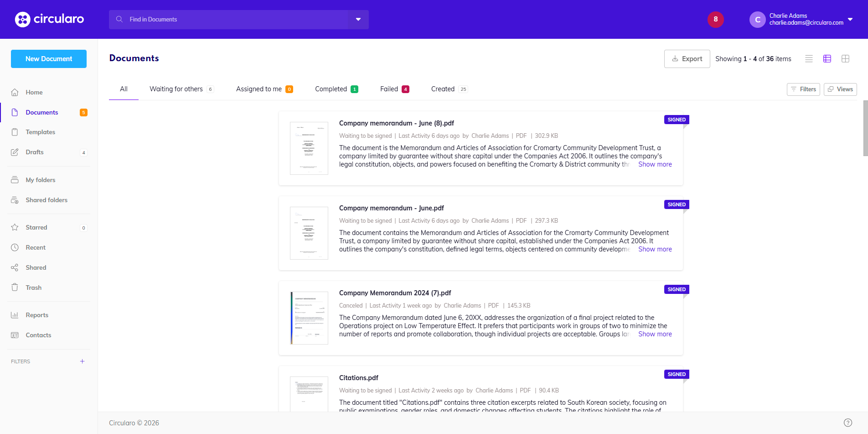
Task: Show more of Company memorandum - June.pdf description
Action: pyautogui.click(x=655, y=249)
